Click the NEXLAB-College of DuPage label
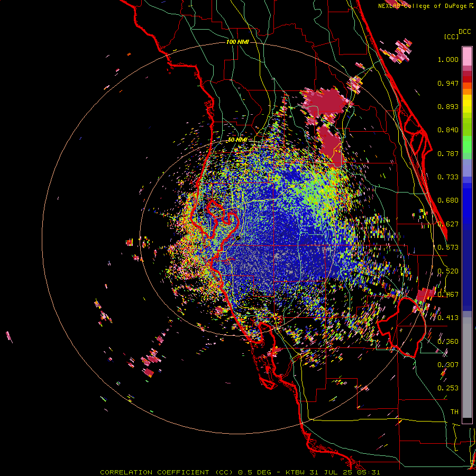This screenshot has width=476, height=476. click(422, 6)
